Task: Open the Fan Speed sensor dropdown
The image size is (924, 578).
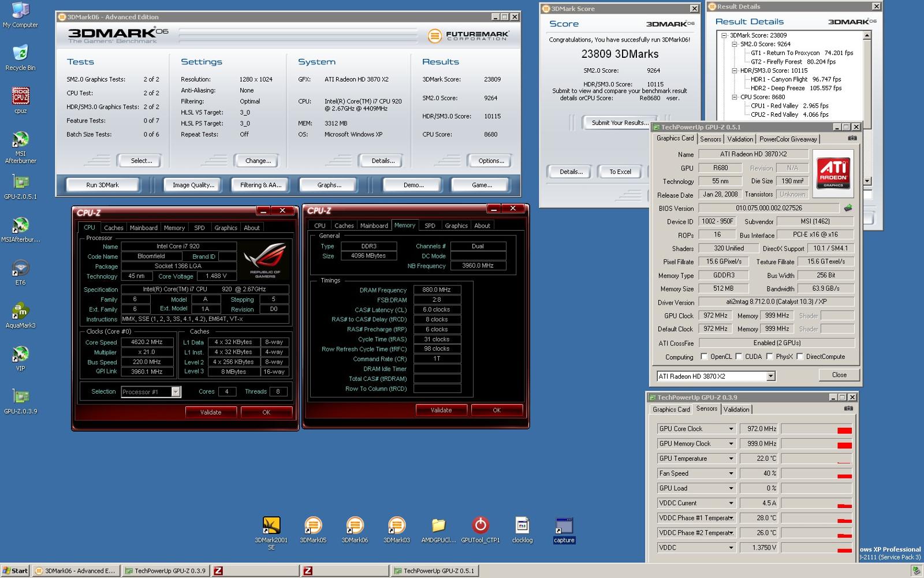Action: (731, 473)
